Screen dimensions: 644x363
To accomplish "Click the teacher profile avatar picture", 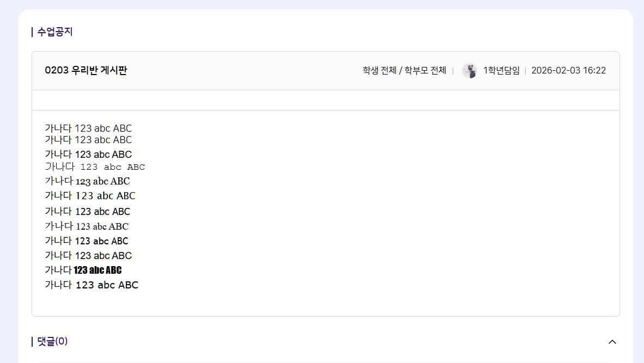I will (469, 71).
